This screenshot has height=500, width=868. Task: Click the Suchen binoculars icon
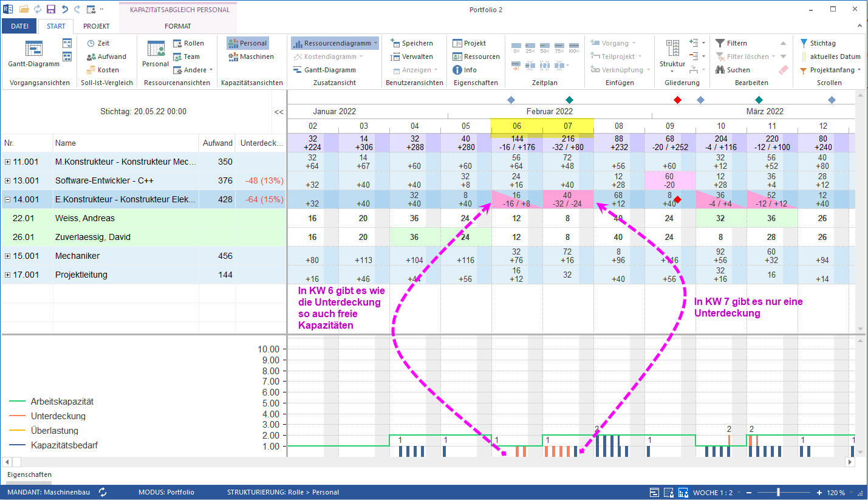pos(720,70)
